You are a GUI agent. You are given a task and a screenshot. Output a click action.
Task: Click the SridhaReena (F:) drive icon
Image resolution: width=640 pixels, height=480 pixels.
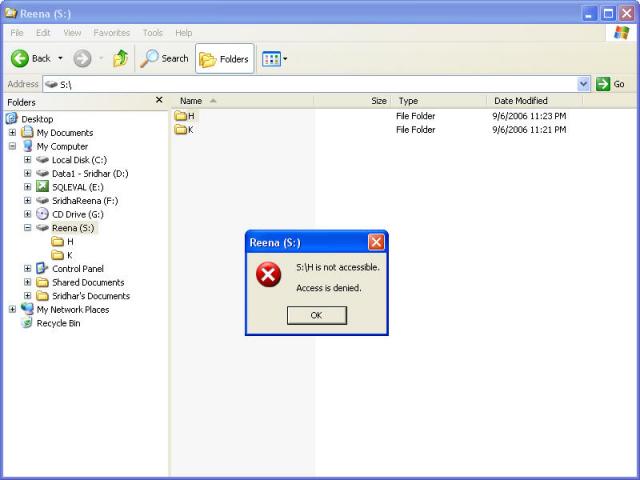42,200
